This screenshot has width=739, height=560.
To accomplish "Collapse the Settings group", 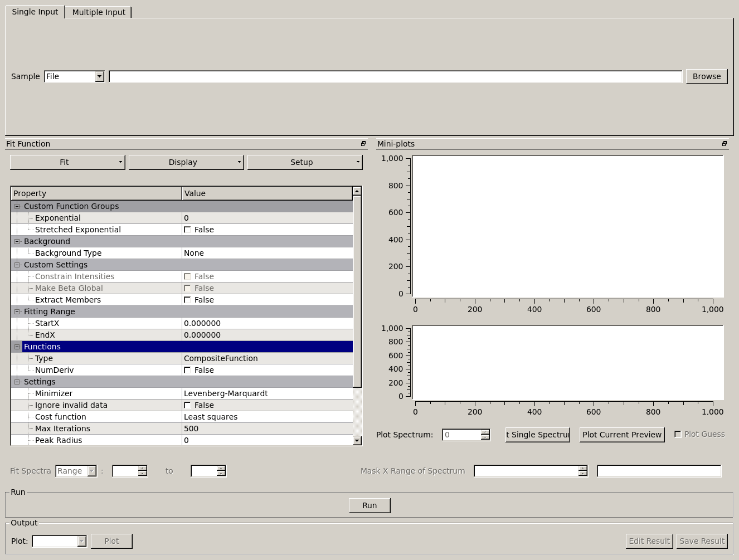I will pyautogui.click(x=17, y=382).
